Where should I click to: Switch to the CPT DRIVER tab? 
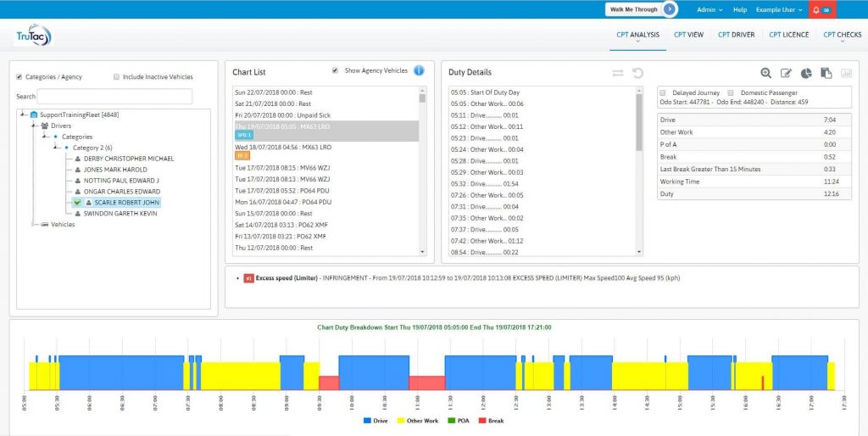coord(736,35)
